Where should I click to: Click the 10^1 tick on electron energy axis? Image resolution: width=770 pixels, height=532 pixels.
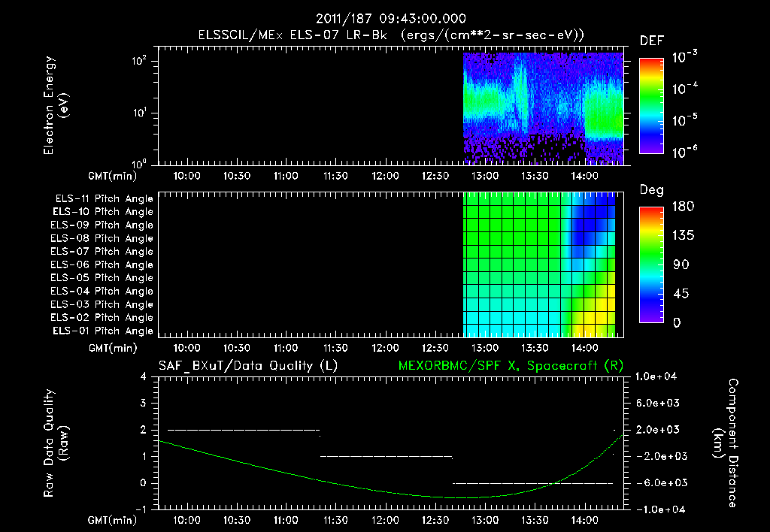(139, 113)
